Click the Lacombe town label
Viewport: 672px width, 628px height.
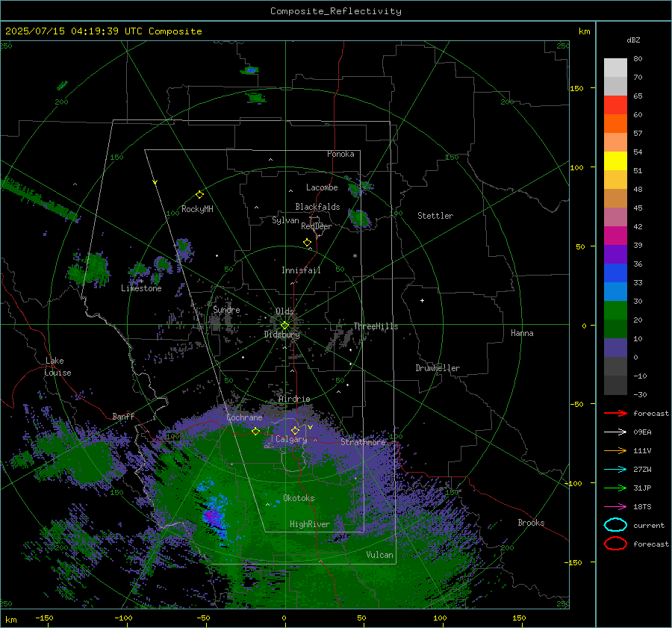[x=322, y=187]
